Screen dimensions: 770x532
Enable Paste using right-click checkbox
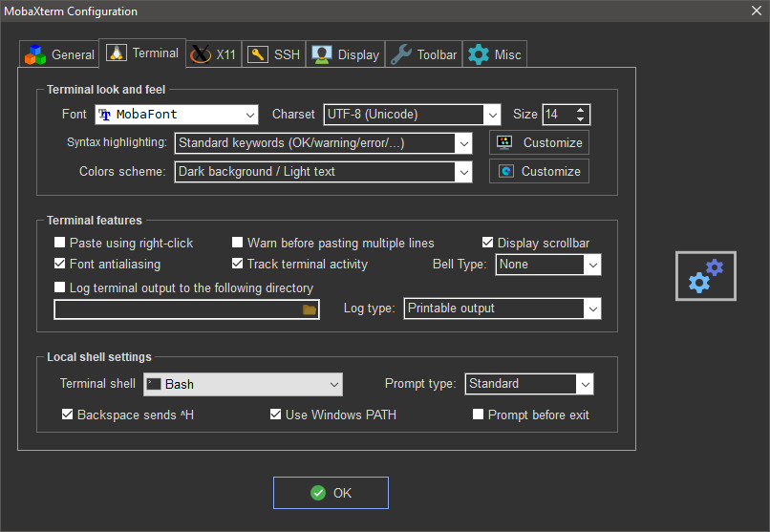[60, 243]
